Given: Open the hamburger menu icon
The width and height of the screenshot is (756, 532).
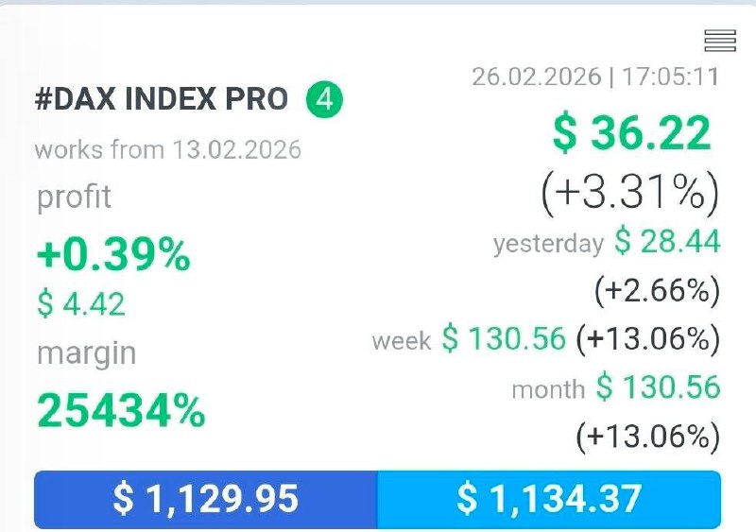Looking at the screenshot, I should [720, 40].
